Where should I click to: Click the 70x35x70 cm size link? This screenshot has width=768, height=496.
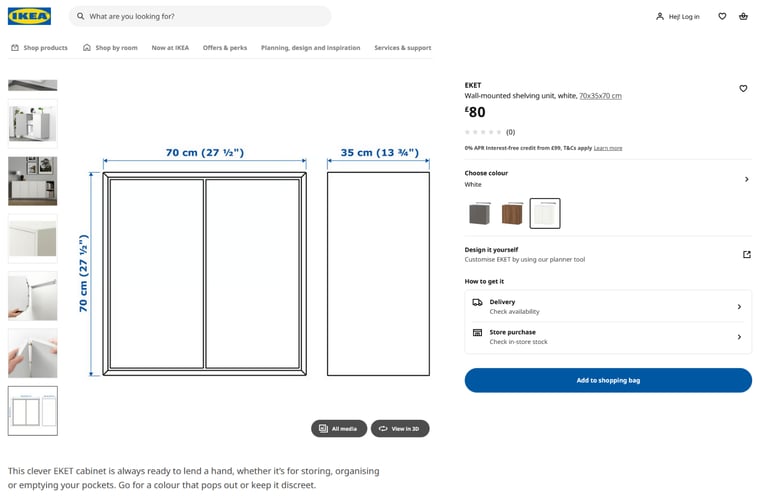click(x=600, y=96)
